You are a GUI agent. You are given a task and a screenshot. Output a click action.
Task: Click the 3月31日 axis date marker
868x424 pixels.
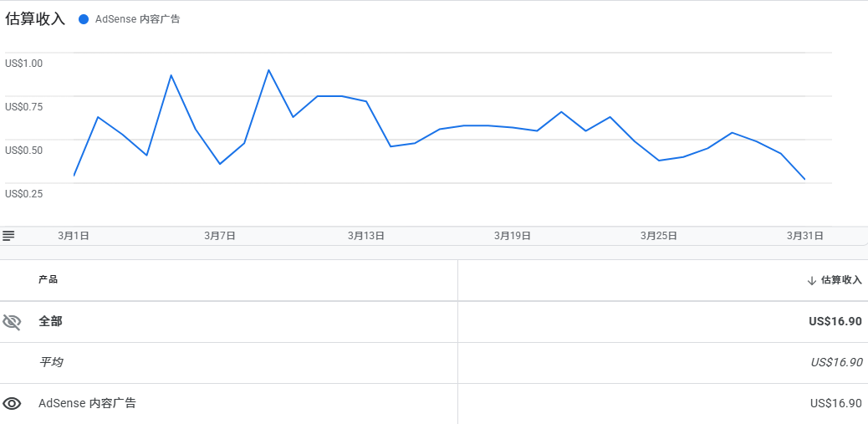(805, 236)
